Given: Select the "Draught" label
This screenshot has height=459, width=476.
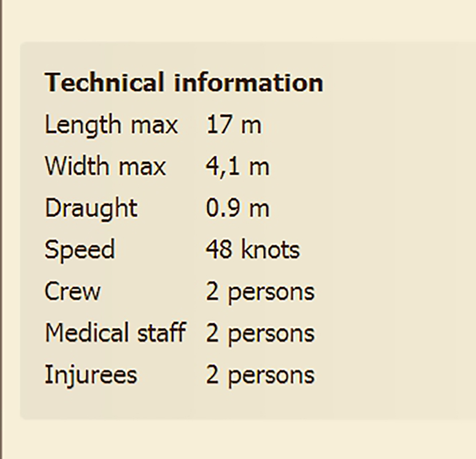Looking at the screenshot, I should (x=91, y=208).
